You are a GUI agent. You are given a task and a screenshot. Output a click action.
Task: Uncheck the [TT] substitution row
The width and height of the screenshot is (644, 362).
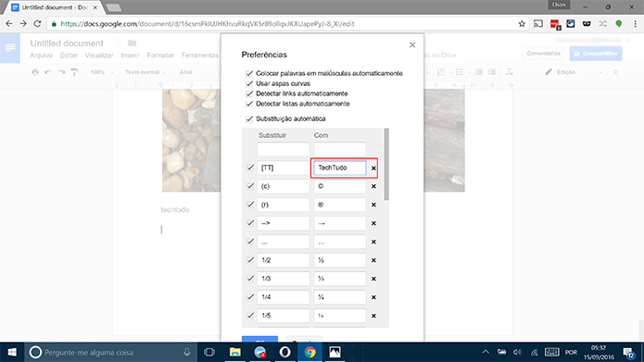[250, 168]
